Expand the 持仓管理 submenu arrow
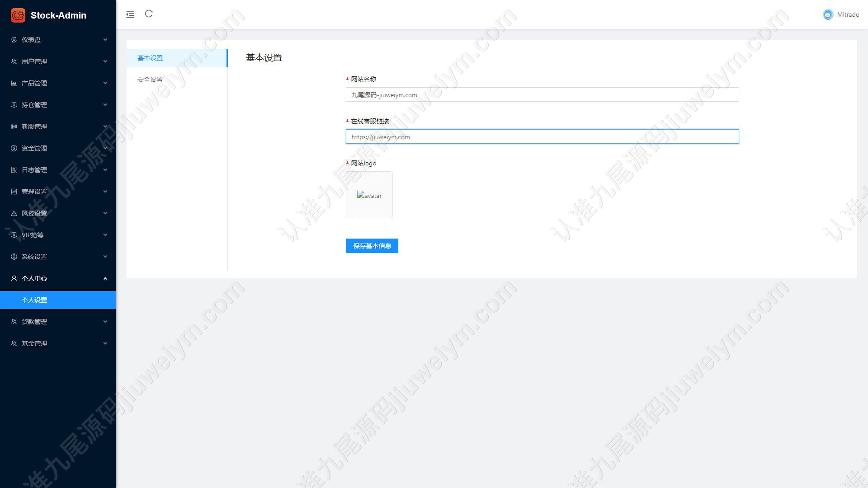Image resolution: width=868 pixels, height=488 pixels. pyautogui.click(x=105, y=105)
